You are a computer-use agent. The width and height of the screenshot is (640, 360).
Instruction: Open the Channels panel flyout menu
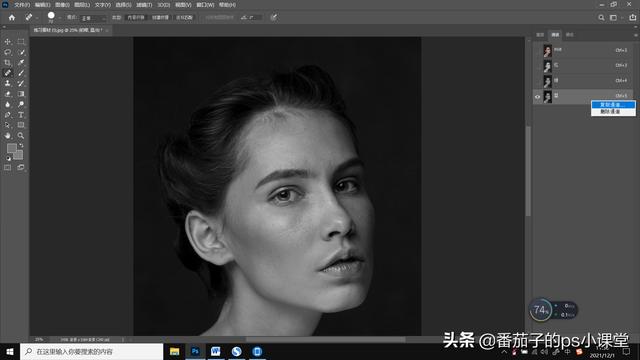tap(636, 35)
